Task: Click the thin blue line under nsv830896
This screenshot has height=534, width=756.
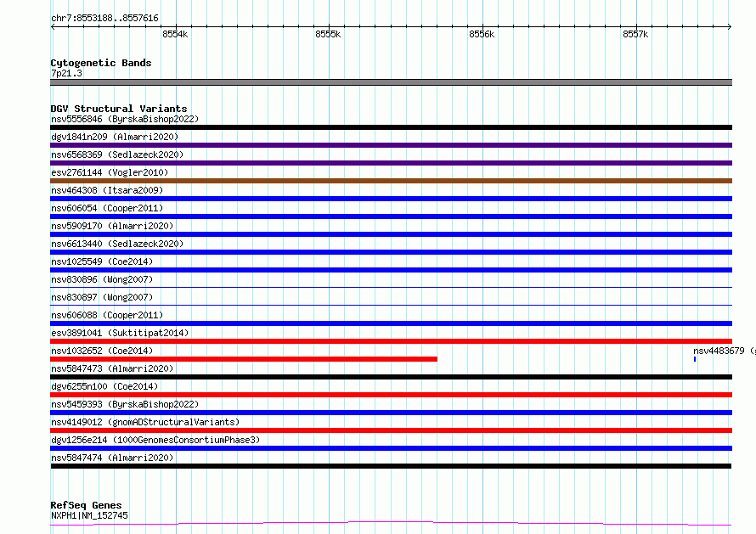Action: (391, 287)
